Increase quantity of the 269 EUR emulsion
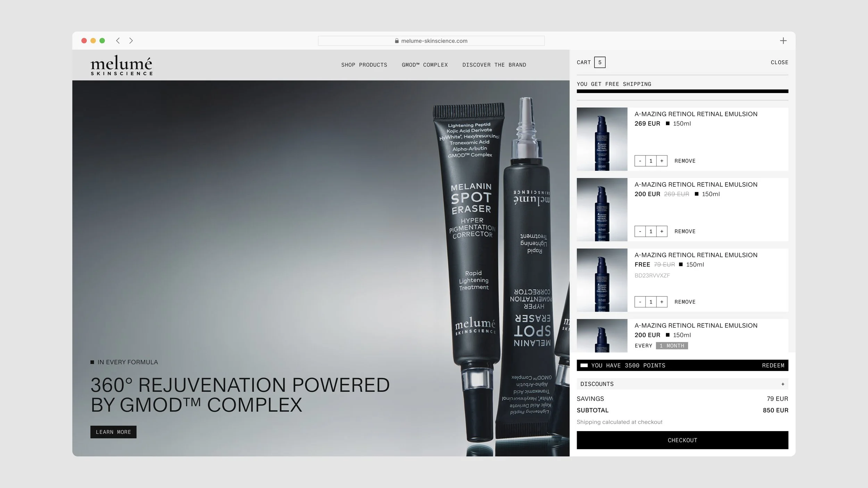This screenshot has width=868, height=488. click(662, 161)
